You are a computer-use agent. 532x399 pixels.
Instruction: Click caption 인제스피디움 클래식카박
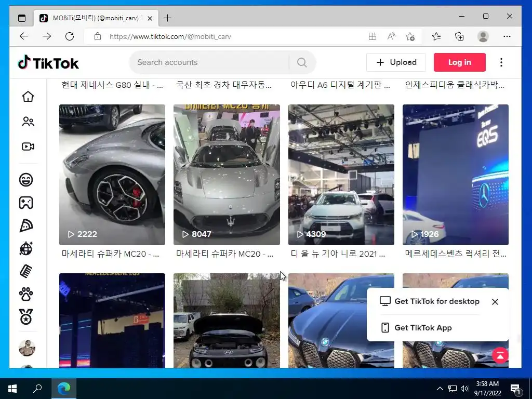[455, 85]
